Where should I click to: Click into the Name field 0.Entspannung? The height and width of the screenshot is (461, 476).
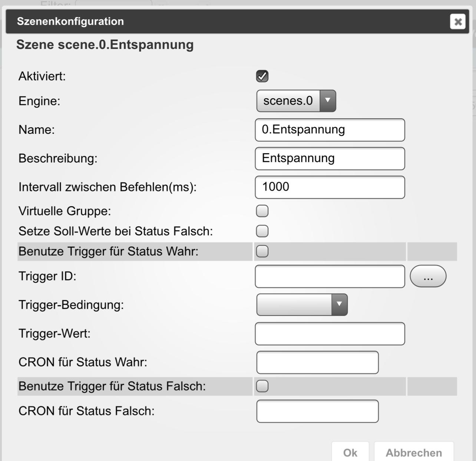(330, 130)
